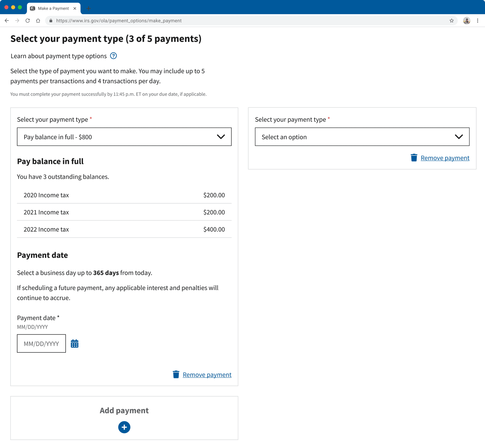This screenshot has height=448, width=485.
Task: Open the calendar date picker icon
Action: pyautogui.click(x=74, y=344)
